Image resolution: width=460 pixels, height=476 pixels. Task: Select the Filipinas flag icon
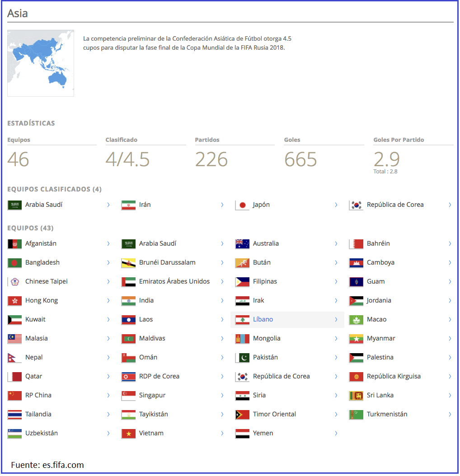[x=242, y=282]
